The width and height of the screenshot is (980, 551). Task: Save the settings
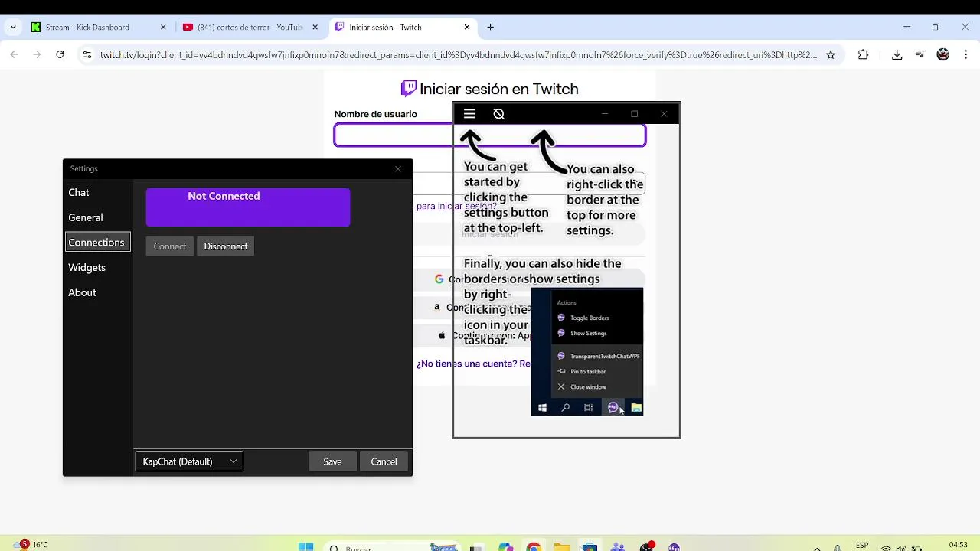pos(332,461)
